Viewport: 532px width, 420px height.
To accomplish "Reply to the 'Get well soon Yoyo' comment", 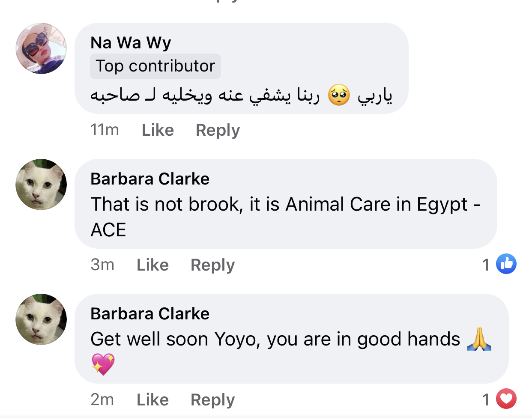I will pos(212,400).
